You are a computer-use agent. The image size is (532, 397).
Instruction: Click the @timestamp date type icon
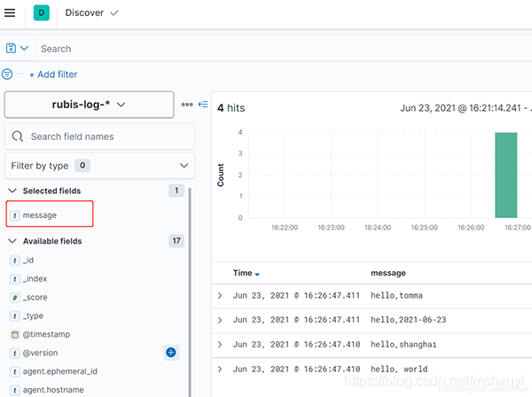[x=14, y=335]
